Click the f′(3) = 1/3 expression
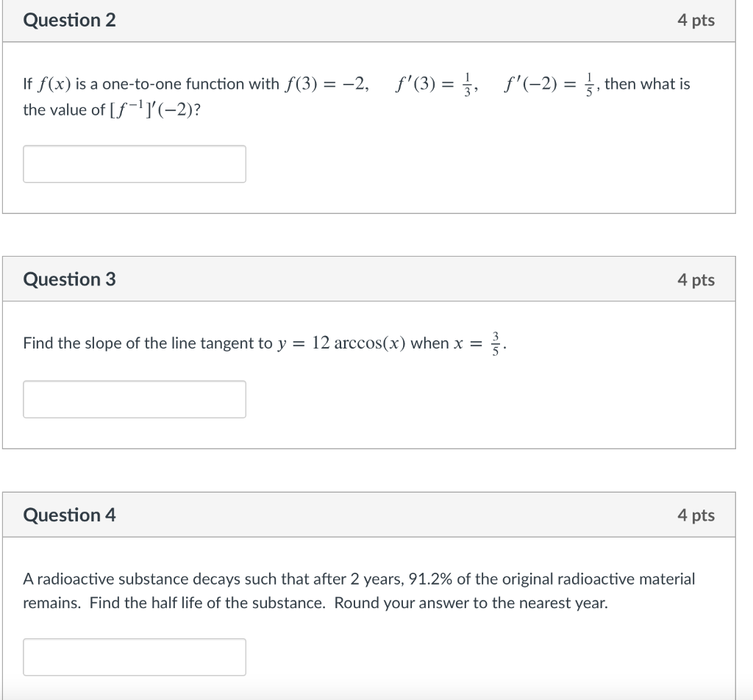Viewport: 753px width, 700px height. pyautogui.click(x=435, y=85)
